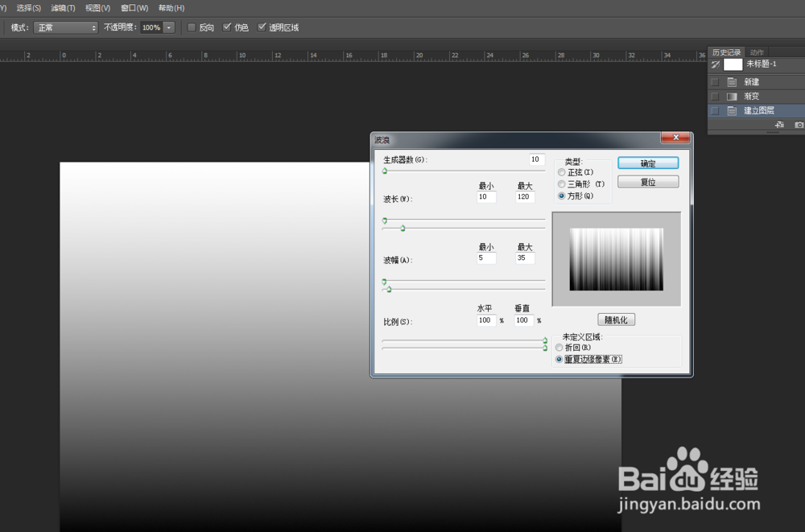Choose the 正弦 wave type
This screenshot has width=805, height=532.
click(x=562, y=172)
